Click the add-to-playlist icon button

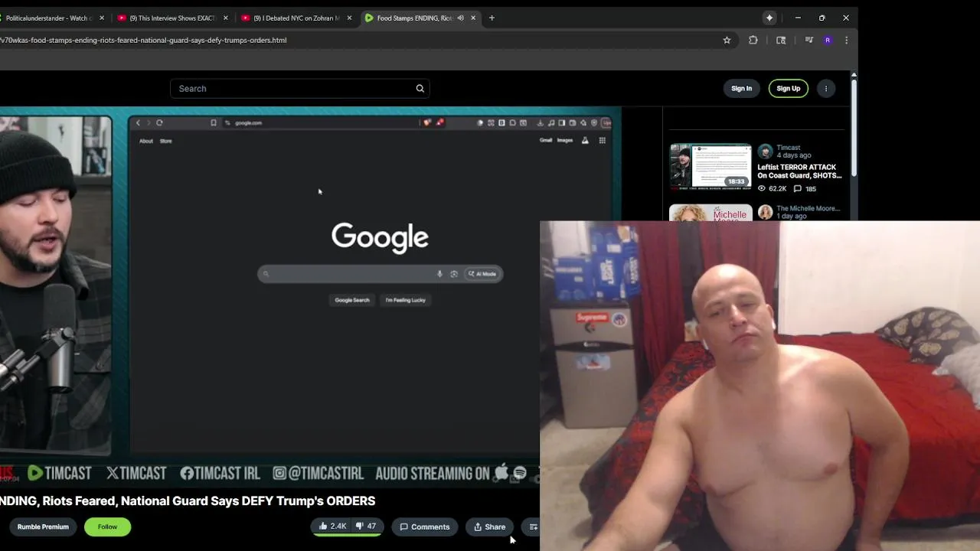pos(533,527)
